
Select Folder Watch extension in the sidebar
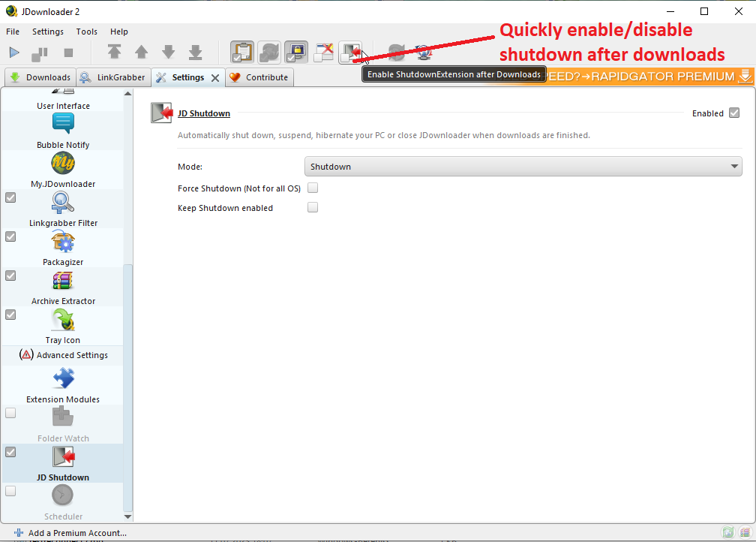tap(63, 425)
